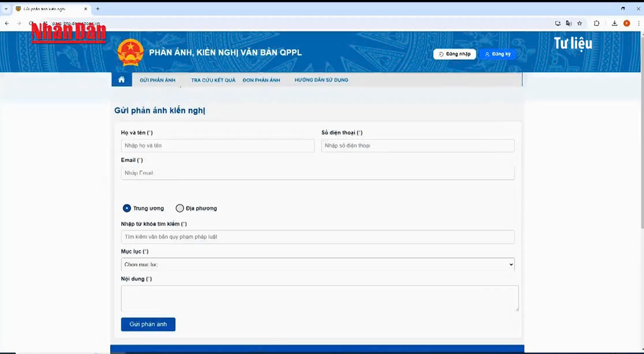Image resolution: width=644 pixels, height=354 pixels.
Task: Open the Chrome three-dot menu
Action: tap(639, 23)
